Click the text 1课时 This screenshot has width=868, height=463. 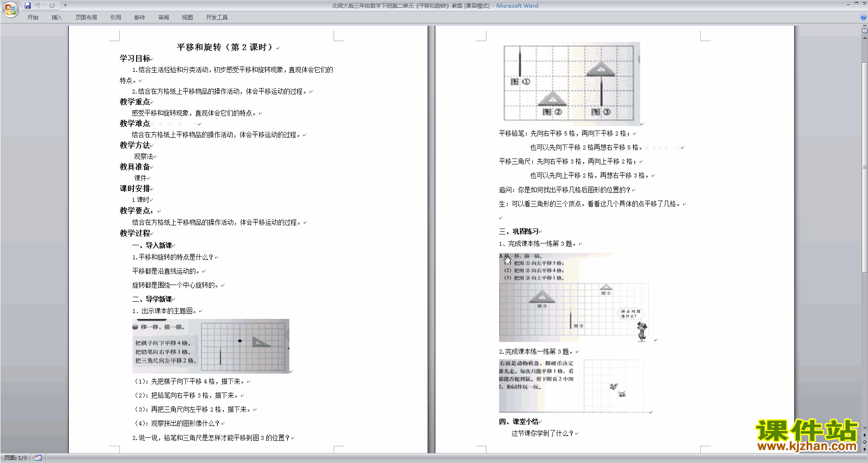point(141,200)
